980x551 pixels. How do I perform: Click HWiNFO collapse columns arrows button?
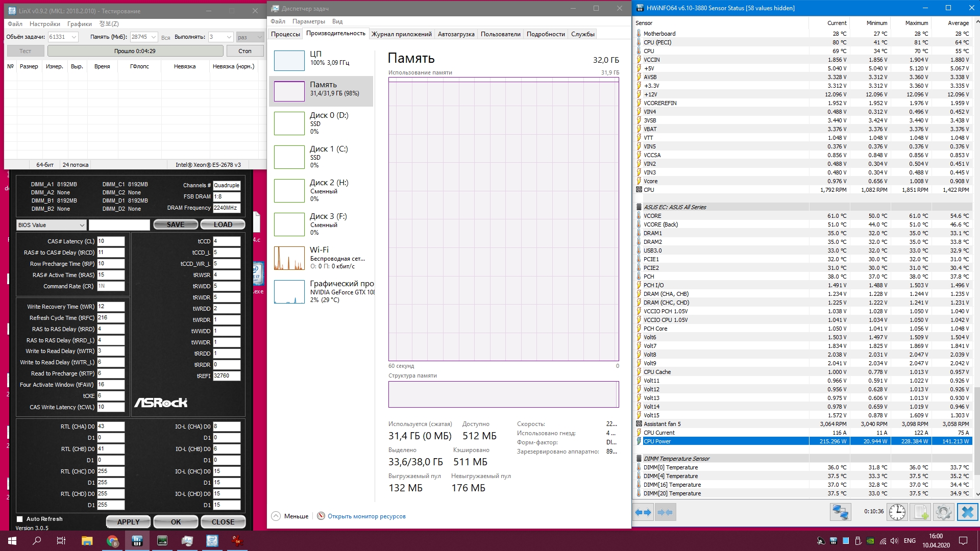pos(665,512)
